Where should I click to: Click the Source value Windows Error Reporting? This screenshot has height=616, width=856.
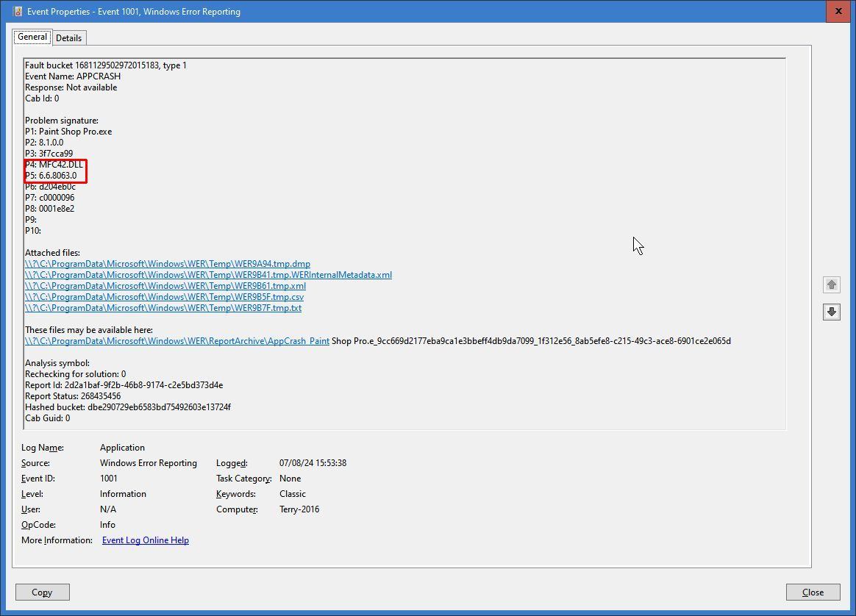click(149, 462)
